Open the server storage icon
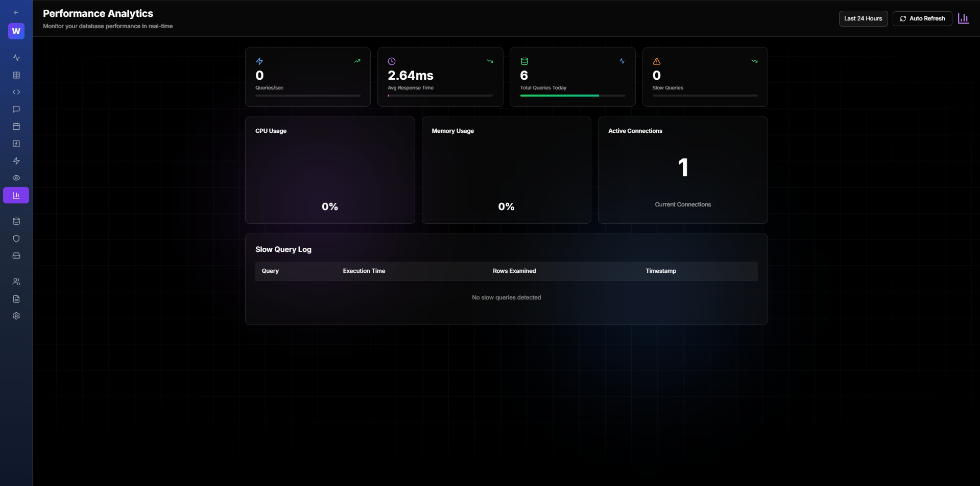The height and width of the screenshot is (486, 980). pyautogui.click(x=16, y=256)
